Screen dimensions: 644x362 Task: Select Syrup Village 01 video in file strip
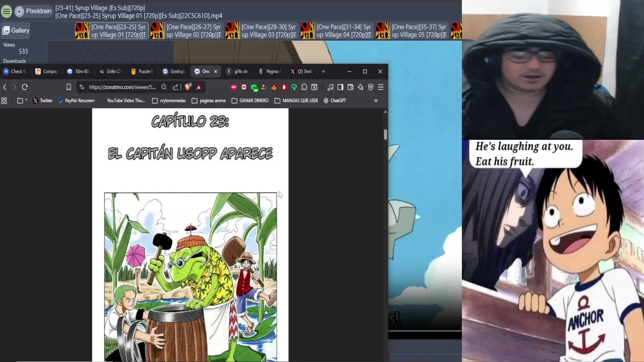click(x=112, y=31)
